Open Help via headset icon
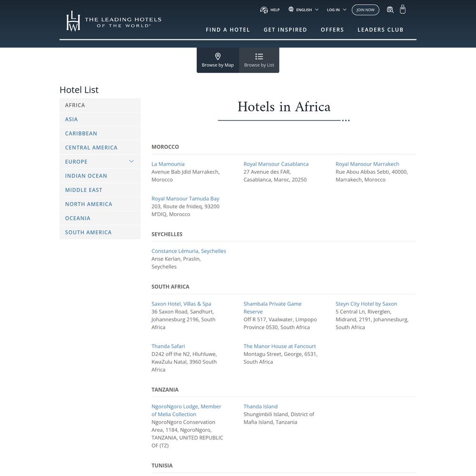This screenshot has width=476, height=476. pyautogui.click(x=264, y=10)
